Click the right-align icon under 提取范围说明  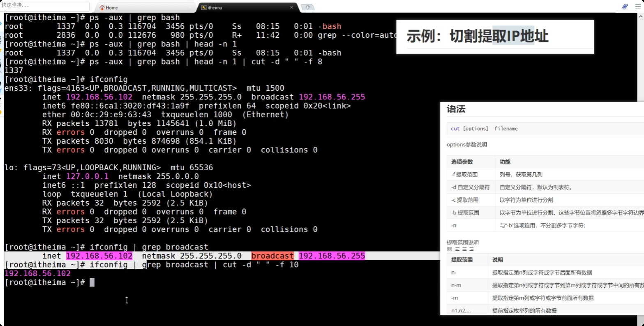click(471, 249)
